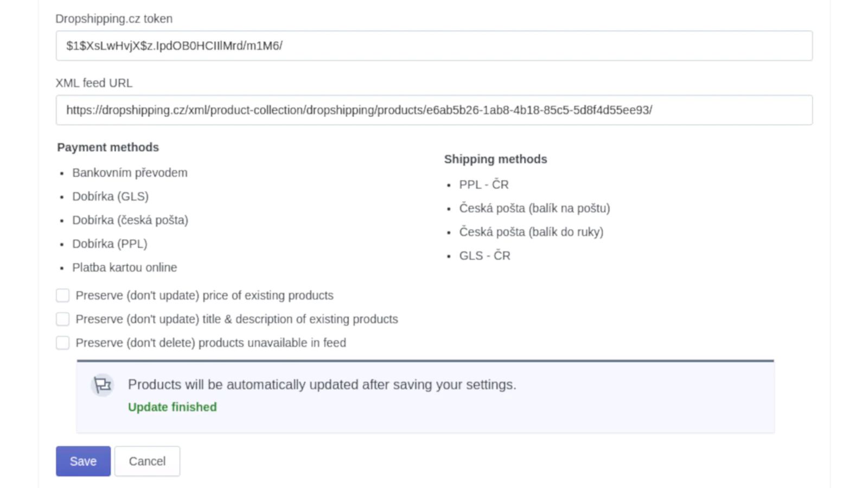Click into the XML feed URL field
The image size is (868, 488).
(x=434, y=110)
